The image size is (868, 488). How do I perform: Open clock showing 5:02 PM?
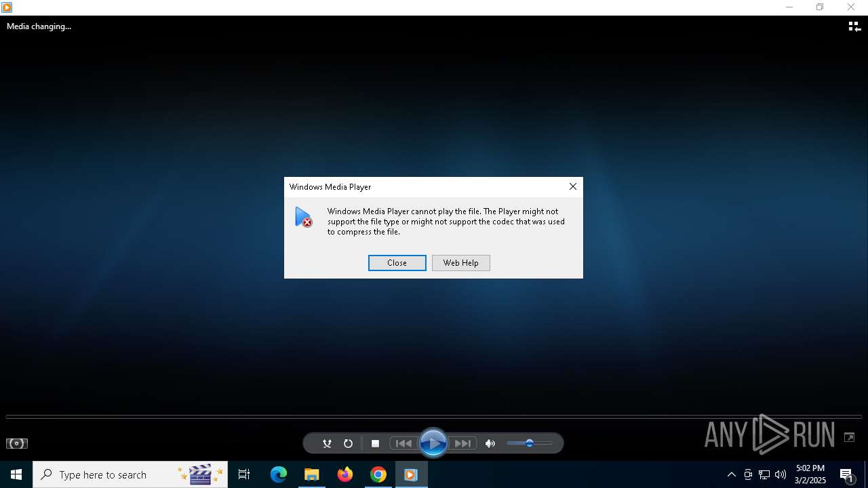[x=810, y=474]
